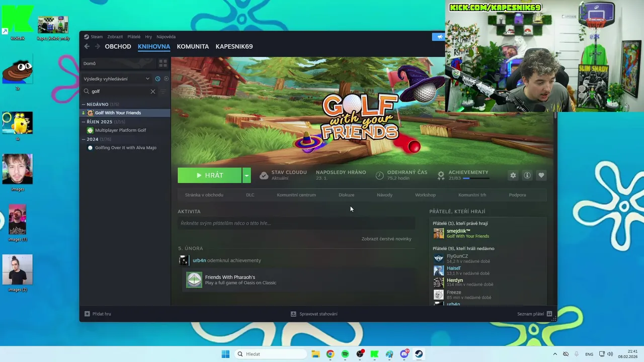This screenshot has height=362, width=644.
Task: Clear the golf search text
Action: tap(153, 92)
